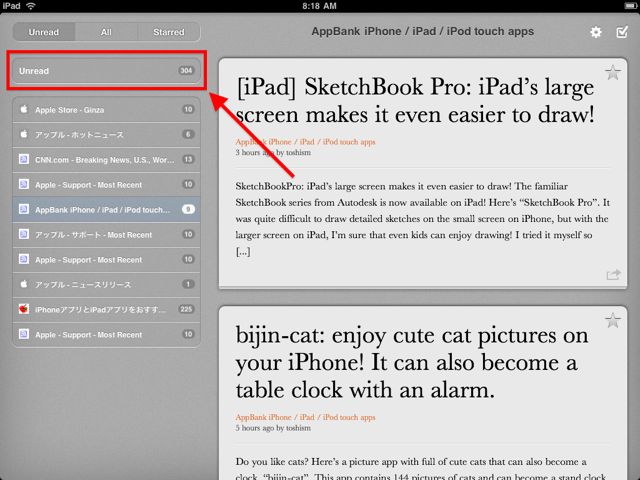Viewport: 640px width, 480px height.
Task: Switch to the Unread tab
Action: [x=44, y=32]
